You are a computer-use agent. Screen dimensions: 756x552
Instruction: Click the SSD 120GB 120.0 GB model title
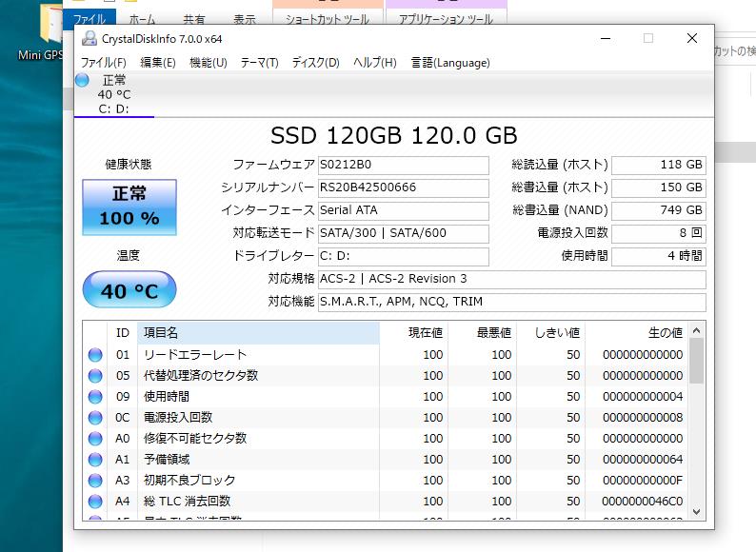(394, 135)
